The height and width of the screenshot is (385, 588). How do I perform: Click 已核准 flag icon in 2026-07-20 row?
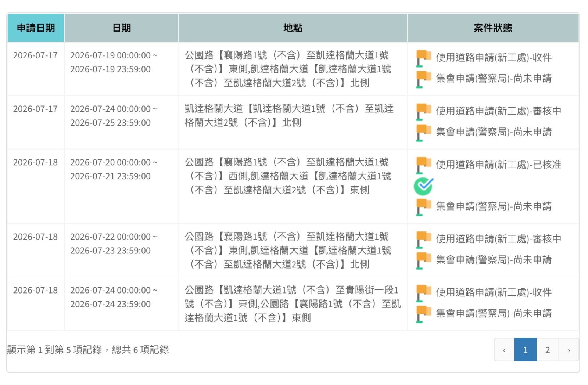(423, 165)
